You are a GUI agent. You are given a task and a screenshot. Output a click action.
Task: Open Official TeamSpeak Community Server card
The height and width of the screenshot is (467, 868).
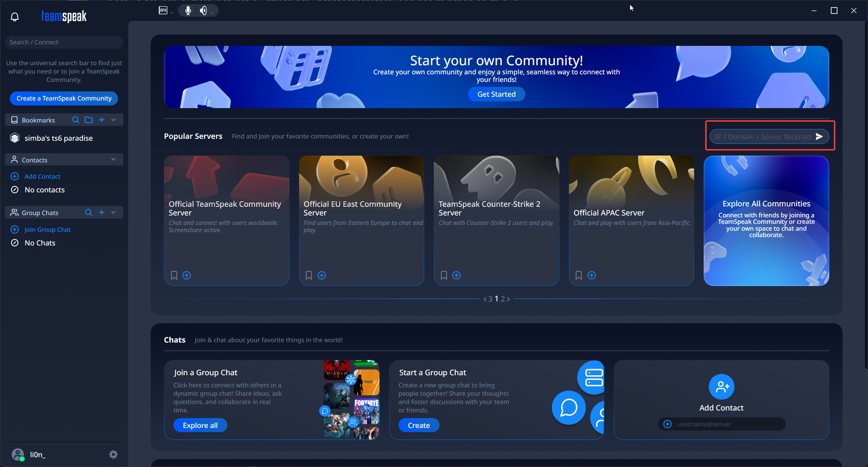227,220
